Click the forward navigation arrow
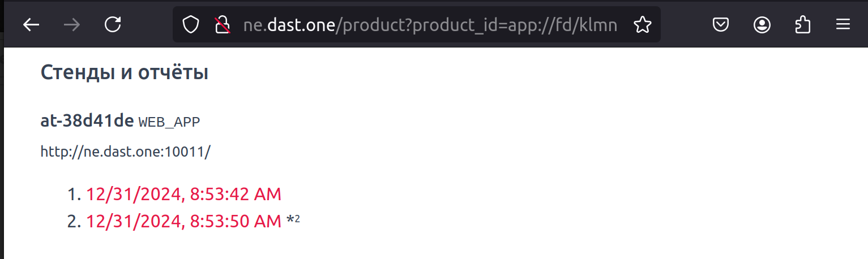Image resolution: width=868 pixels, height=259 pixels. click(72, 24)
